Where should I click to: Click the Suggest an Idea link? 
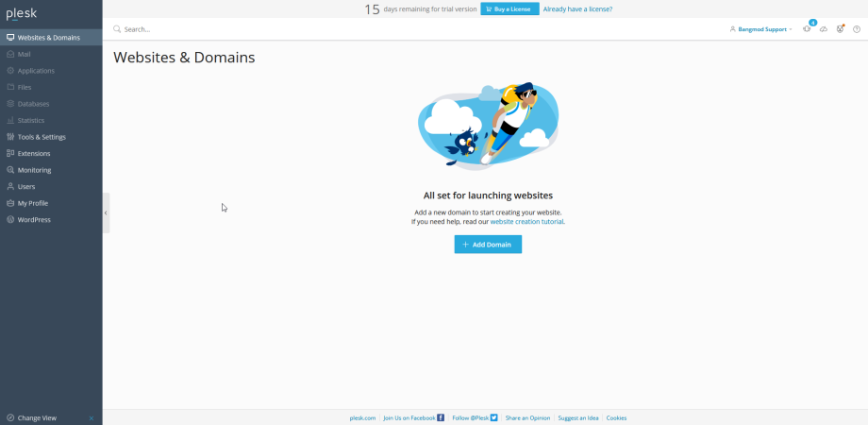578,418
